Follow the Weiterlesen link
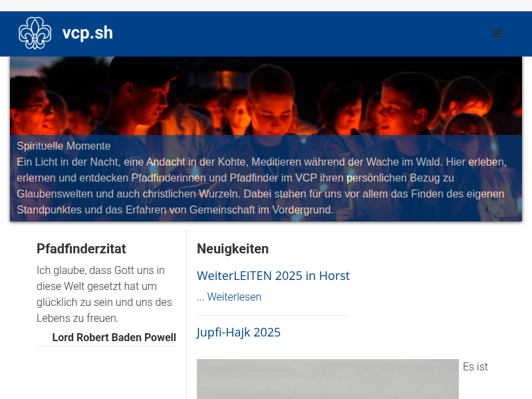The height and width of the screenshot is (399, 532). point(234,297)
